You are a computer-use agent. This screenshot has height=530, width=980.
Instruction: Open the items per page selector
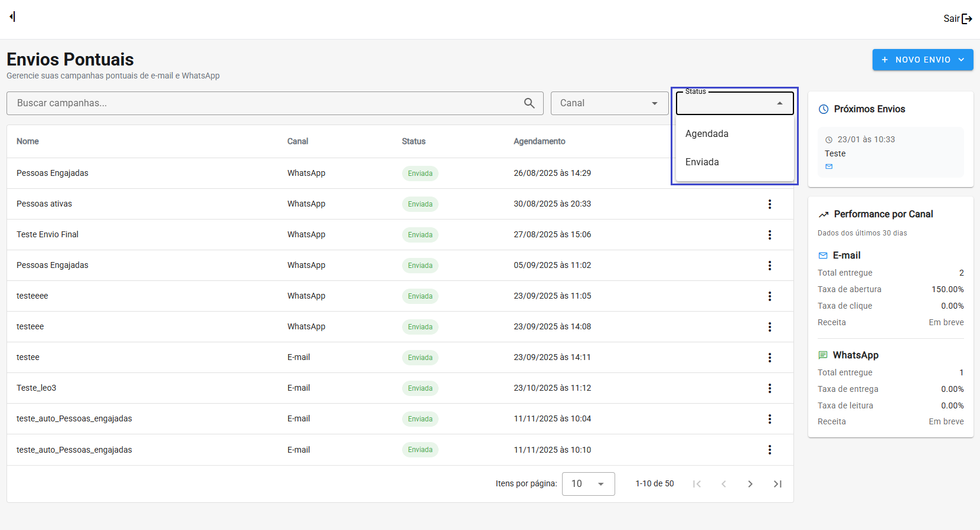pos(588,484)
